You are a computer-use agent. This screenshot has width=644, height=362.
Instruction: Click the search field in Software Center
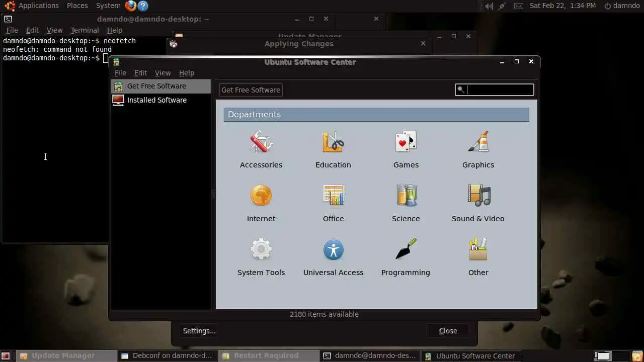[494, 90]
